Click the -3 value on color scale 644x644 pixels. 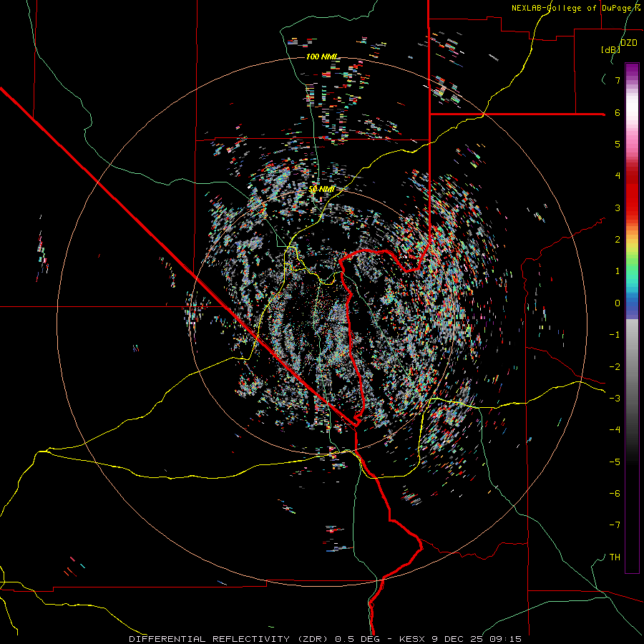click(x=615, y=399)
